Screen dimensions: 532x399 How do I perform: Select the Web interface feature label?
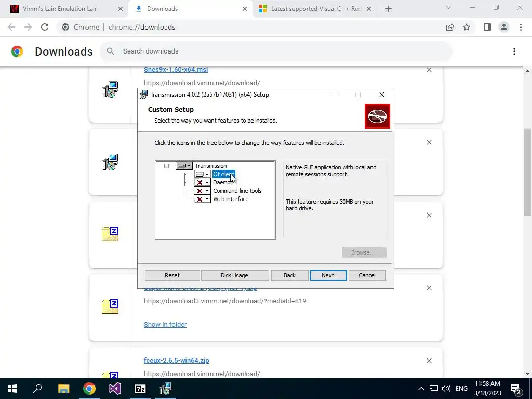(231, 199)
